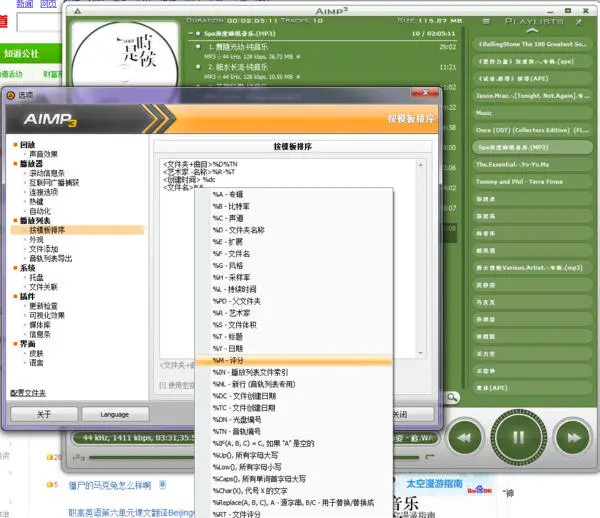Open Once (OST) Collectors Edition playlist
This screenshot has width=600, height=518.
coord(532,130)
